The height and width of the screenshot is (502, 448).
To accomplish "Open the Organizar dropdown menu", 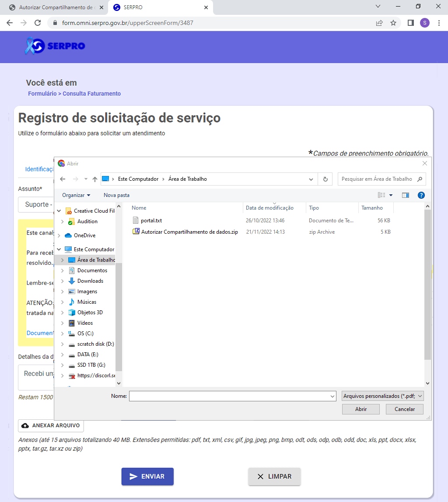I will tap(76, 195).
